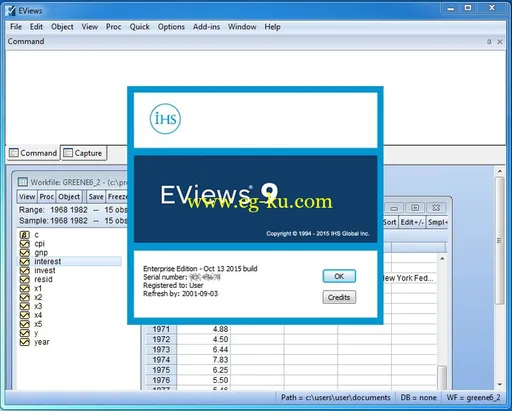This screenshot has height=411, width=512.
Task: Open the Quick menu
Action: (x=140, y=27)
